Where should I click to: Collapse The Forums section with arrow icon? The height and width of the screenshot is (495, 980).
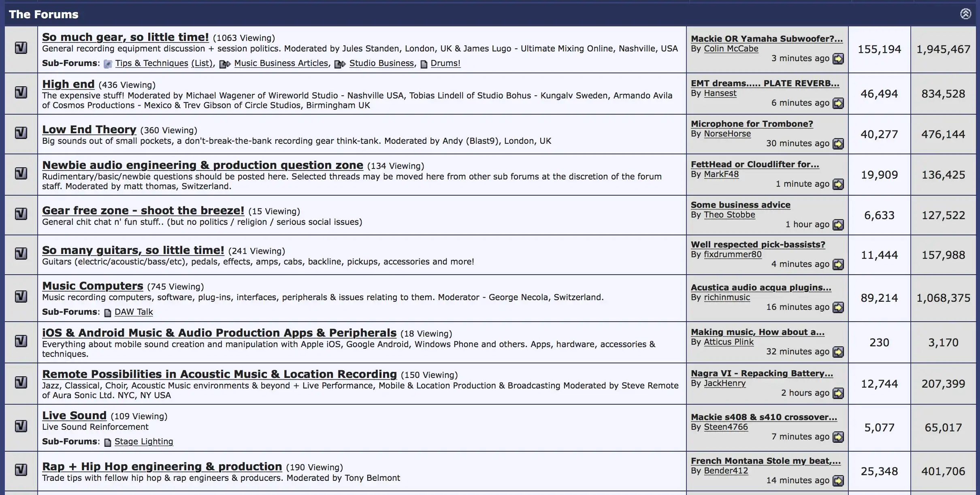pyautogui.click(x=965, y=14)
